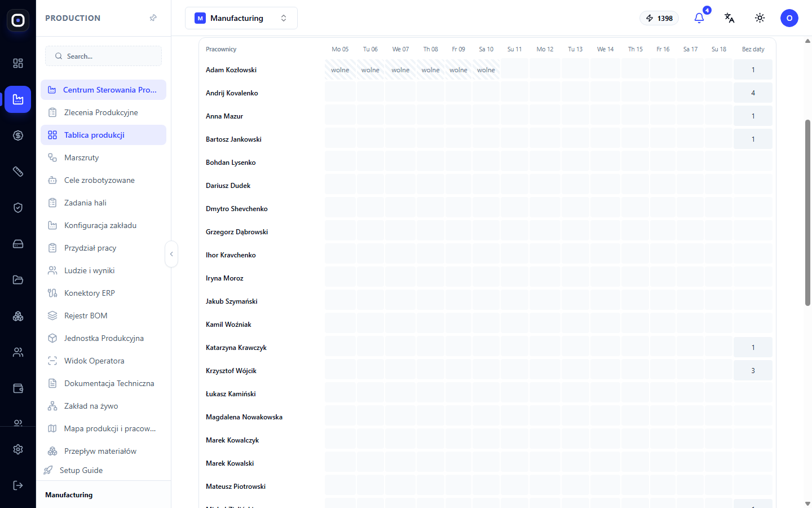Toggle the light theme sun icon

click(x=760, y=18)
